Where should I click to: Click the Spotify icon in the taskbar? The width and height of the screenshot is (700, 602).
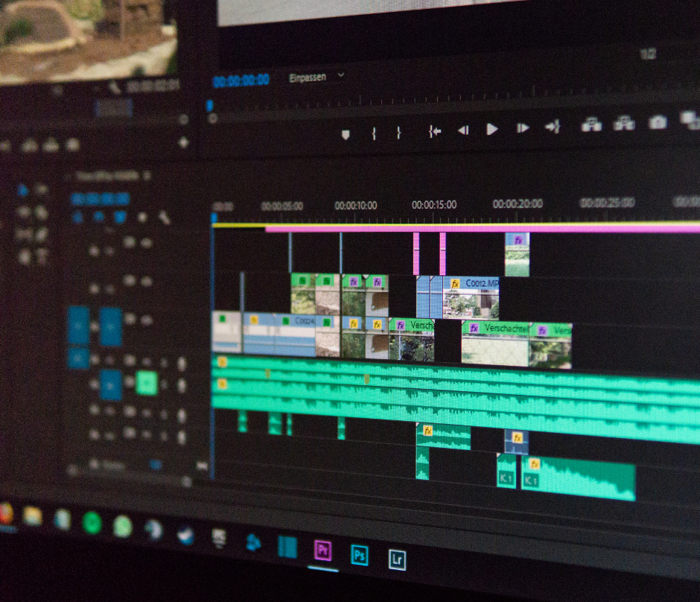[92, 522]
